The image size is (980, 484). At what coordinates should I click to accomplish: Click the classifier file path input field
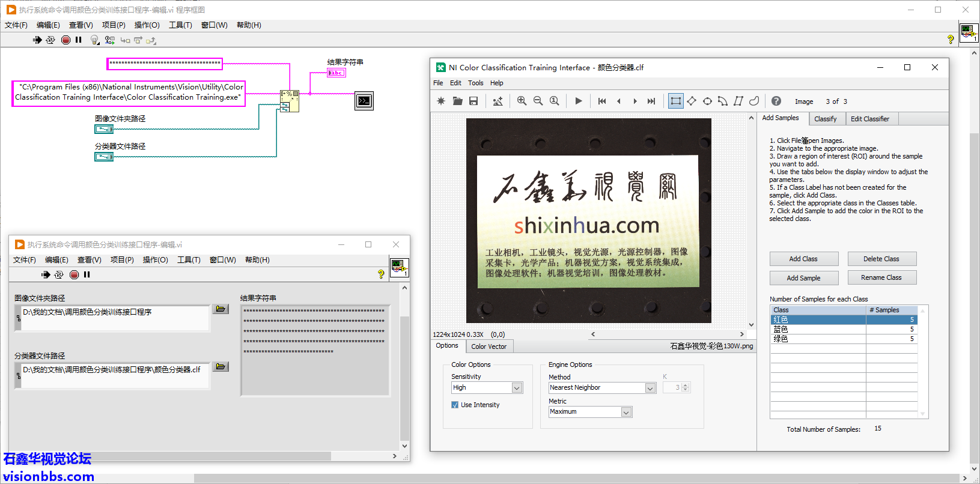115,375
